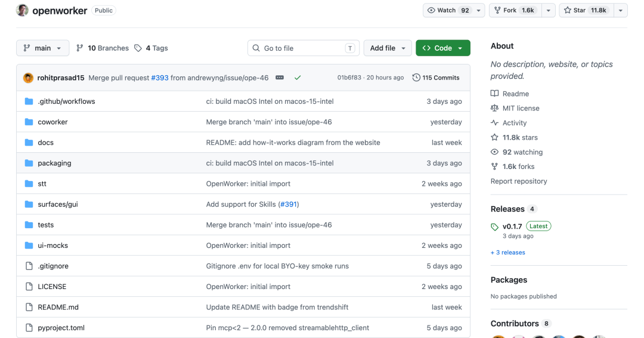The height and width of the screenshot is (338, 644).
Task: Click the tag icon beside 4 Tags
Action: [x=138, y=48]
